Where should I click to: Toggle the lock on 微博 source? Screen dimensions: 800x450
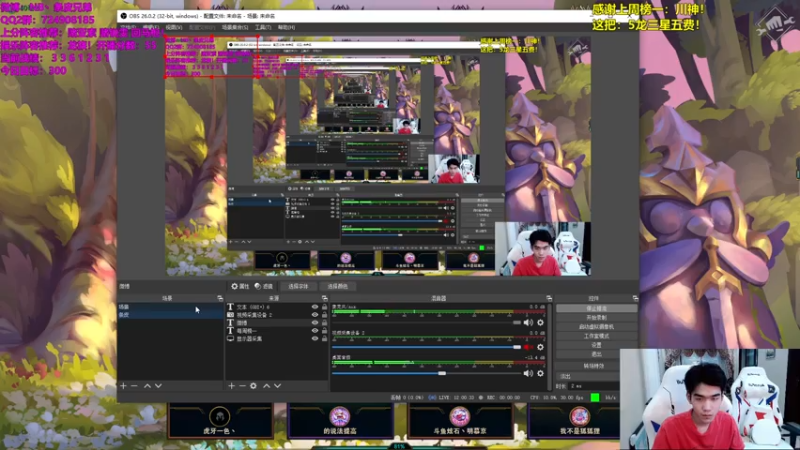tap(324, 323)
